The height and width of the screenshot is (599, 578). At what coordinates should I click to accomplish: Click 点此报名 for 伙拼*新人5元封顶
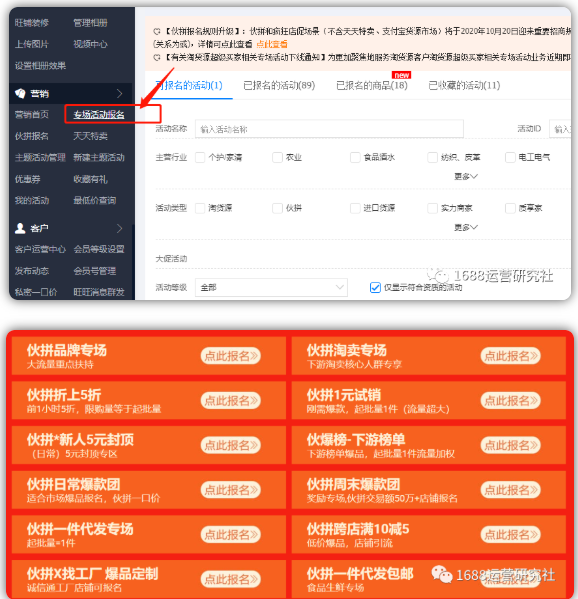[x=231, y=445]
